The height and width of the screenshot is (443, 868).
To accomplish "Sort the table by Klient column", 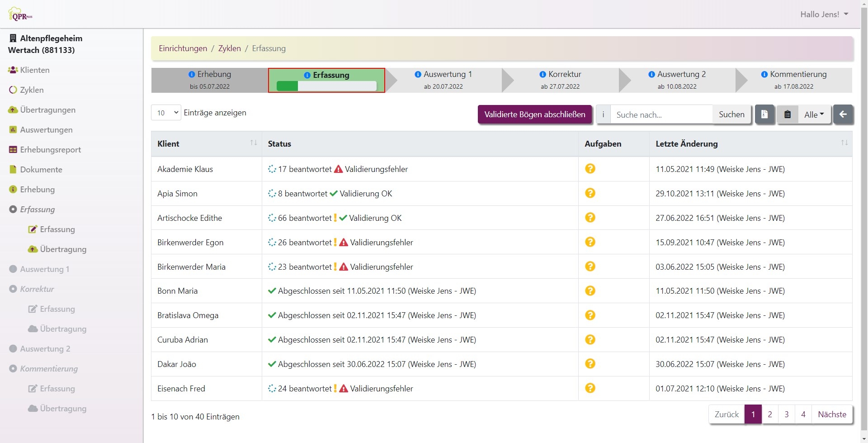I will tap(207, 144).
